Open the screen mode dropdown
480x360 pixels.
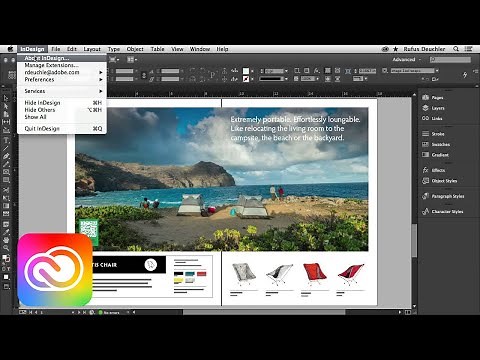coord(113,60)
